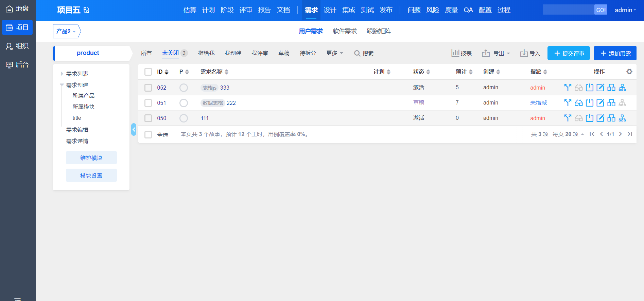The width and height of the screenshot is (644, 301).
Task: Open the 测试 top menu
Action: pyautogui.click(x=367, y=10)
